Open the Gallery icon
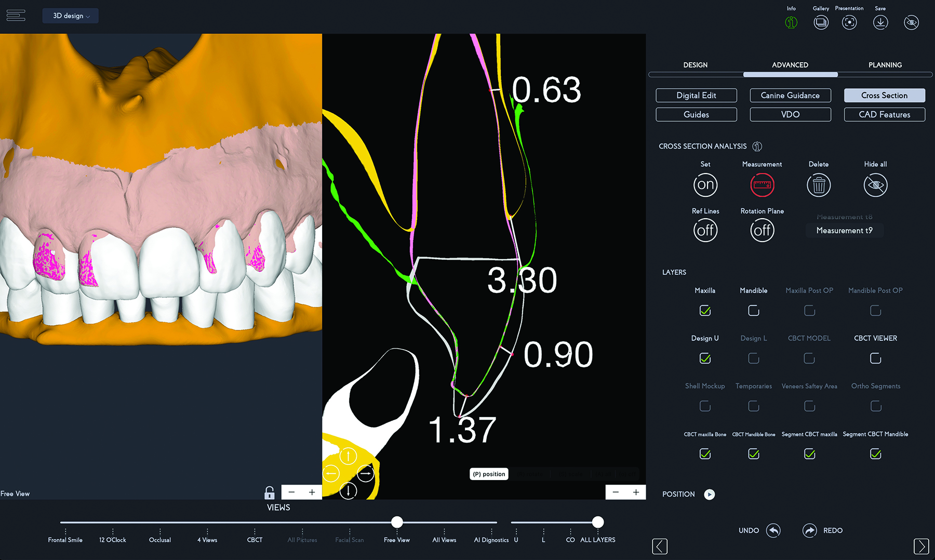935x560 pixels. pyautogui.click(x=821, y=22)
